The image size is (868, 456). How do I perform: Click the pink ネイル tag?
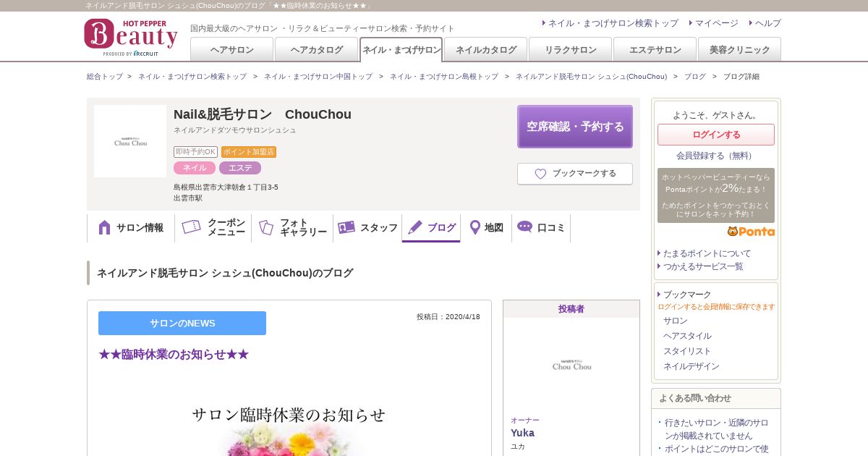(195, 168)
